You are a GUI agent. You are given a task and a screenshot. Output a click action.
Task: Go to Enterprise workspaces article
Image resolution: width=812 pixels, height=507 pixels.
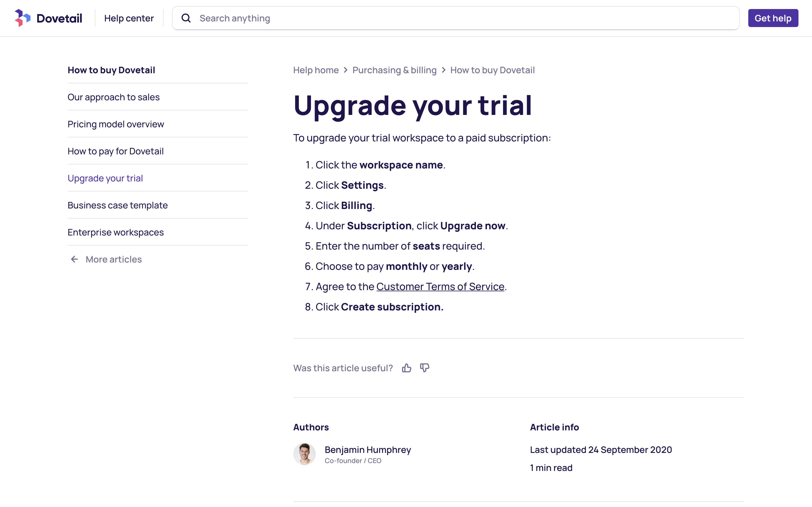[x=115, y=232]
